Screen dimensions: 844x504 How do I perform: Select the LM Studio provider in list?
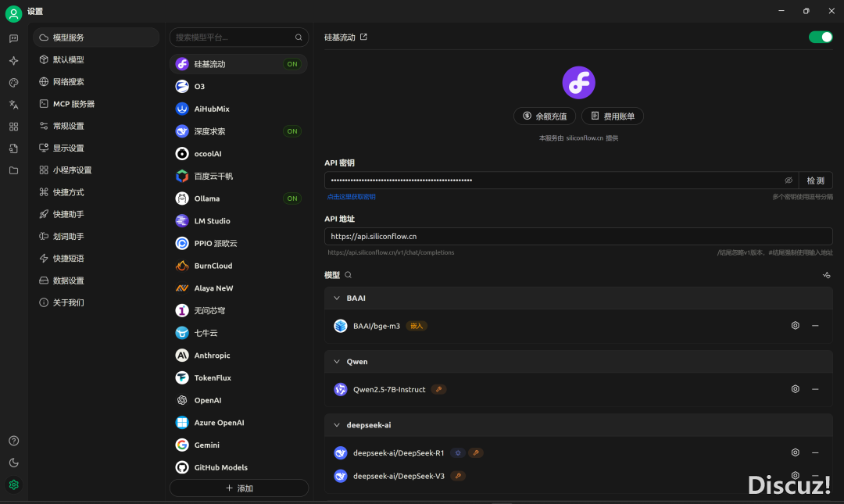click(x=239, y=221)
